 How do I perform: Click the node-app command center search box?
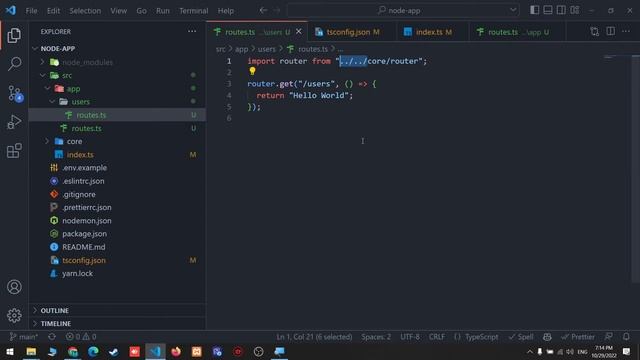click(403, 10)
